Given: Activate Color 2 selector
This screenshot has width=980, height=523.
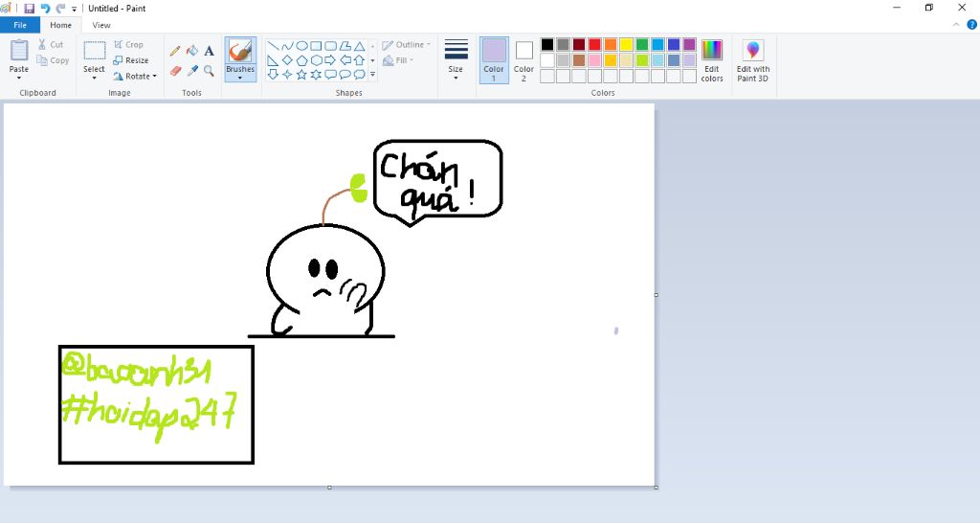Looking at the screenshot, I should 523,60.
